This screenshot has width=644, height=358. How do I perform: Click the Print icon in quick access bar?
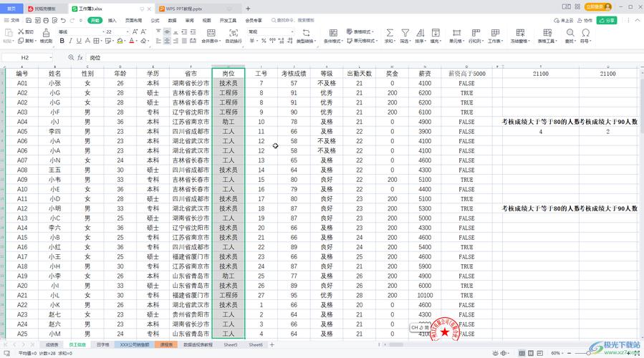click(x=46, y=20)
